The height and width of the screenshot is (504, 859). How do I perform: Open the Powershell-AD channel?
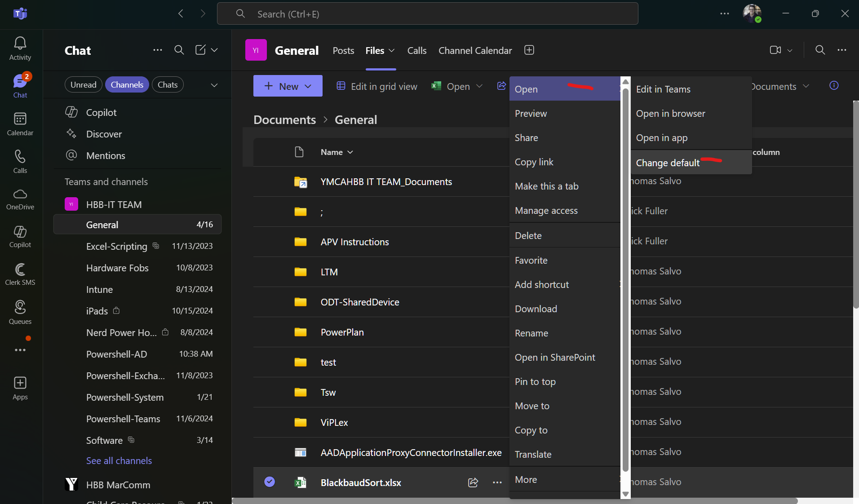pos(137,354)
